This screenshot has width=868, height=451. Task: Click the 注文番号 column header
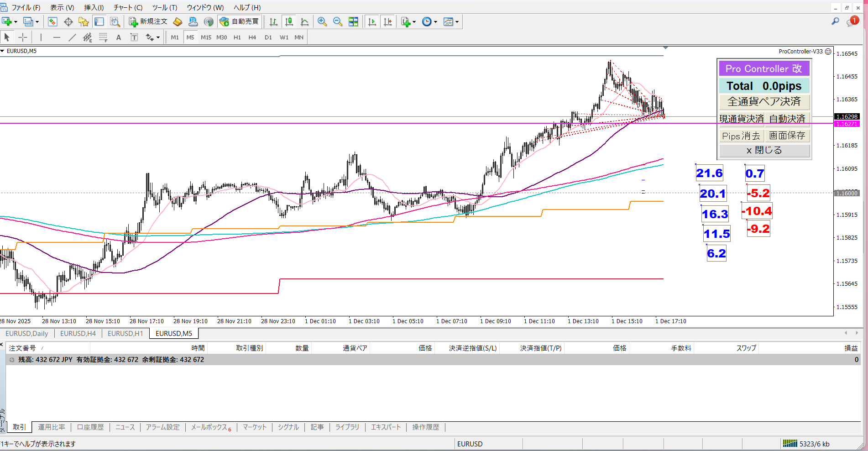(x=22, y=348)
